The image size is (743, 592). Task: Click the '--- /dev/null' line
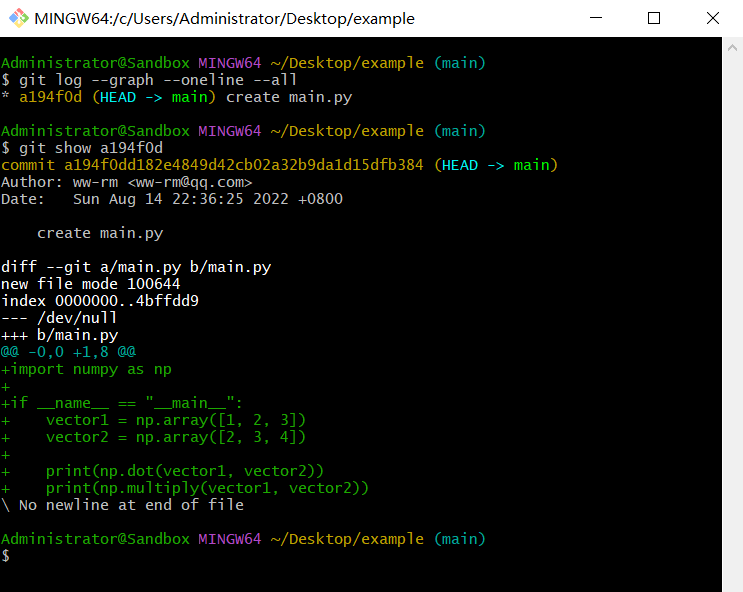pos(59,318)
